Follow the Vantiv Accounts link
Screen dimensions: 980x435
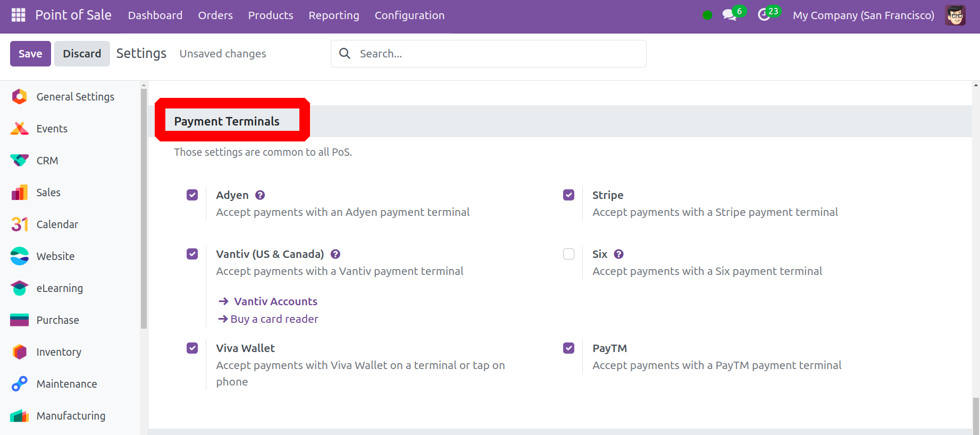275,302
